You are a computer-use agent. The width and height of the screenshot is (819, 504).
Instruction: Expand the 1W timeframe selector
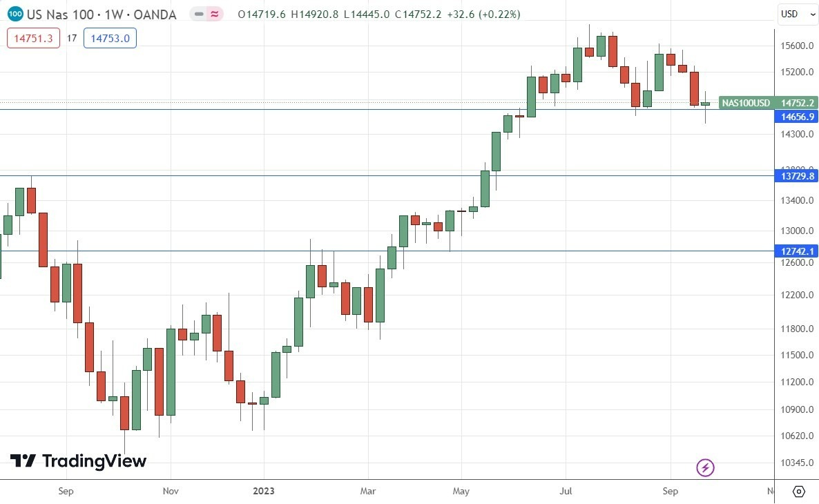tap(115, 13)
